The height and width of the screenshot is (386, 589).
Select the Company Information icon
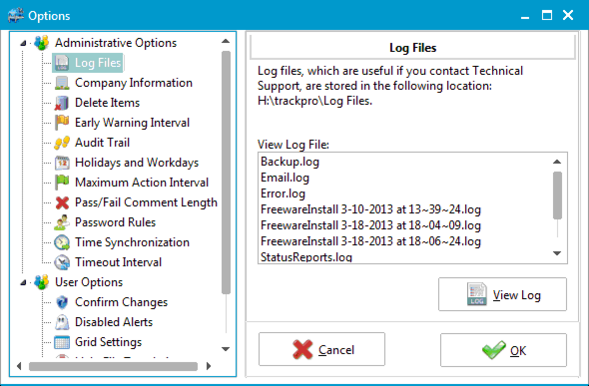point(62,83)
